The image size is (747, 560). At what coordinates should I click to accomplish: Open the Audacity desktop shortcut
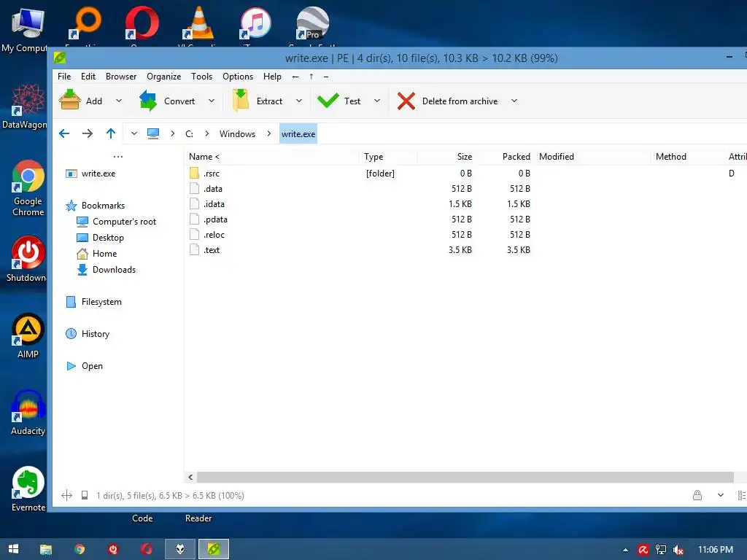[x=28, y=413]
